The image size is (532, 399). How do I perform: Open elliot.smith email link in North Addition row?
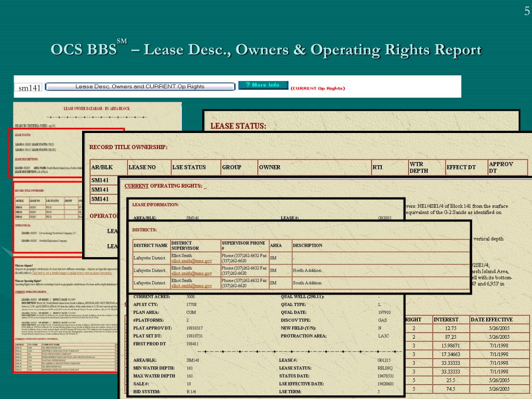pyautogui.click(x=191, y=273)
